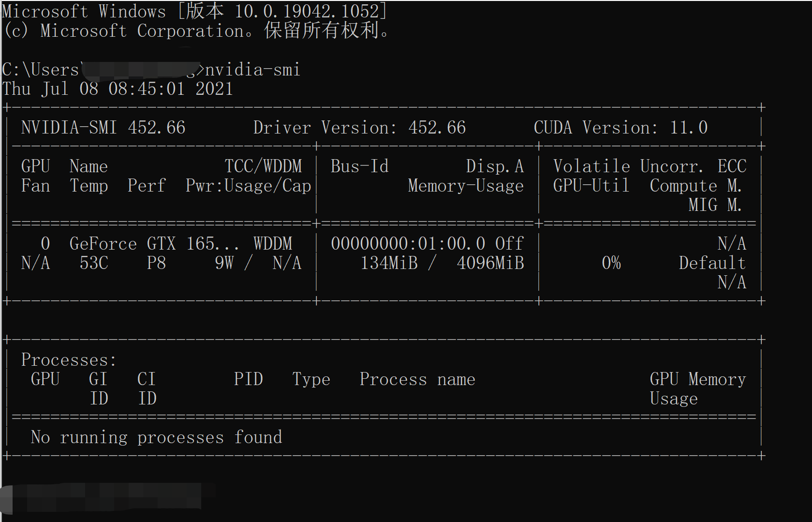812x522 pixels.
Task: Click the CUDA Version 11.0 label
Action: click(620, 127)
